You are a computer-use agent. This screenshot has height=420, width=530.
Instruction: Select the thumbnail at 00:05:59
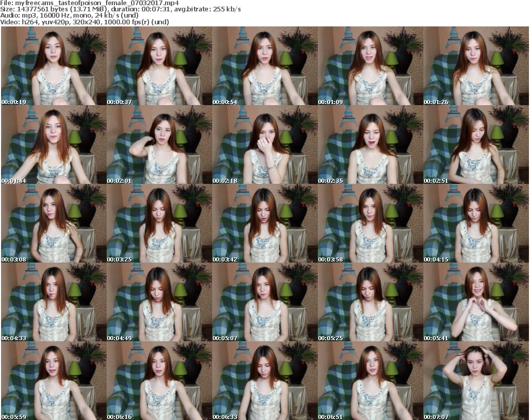click(54, 381)
